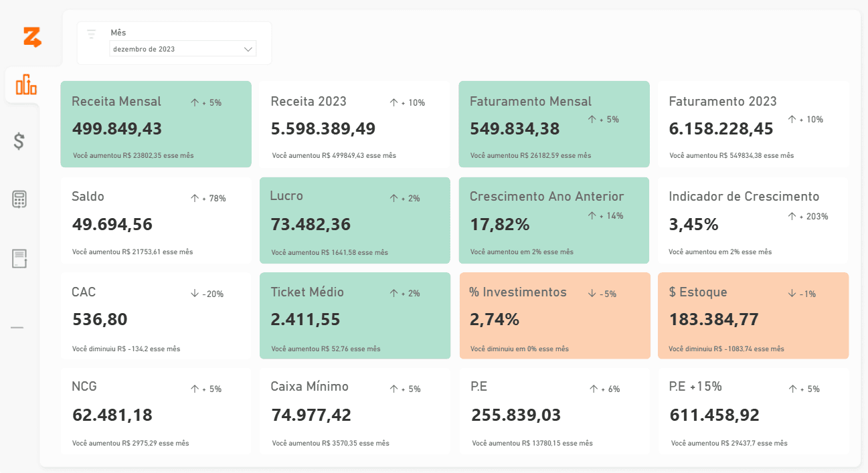The image size is (868, 473).
Task: Click the $ Estoque card title
Action: tap(698, 292)
